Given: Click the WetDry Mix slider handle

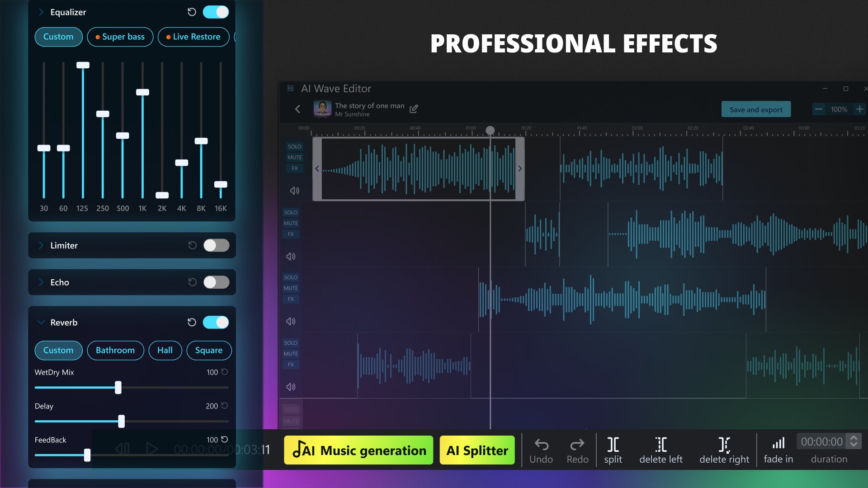Looking at the screenshot, I should point(118,387).
